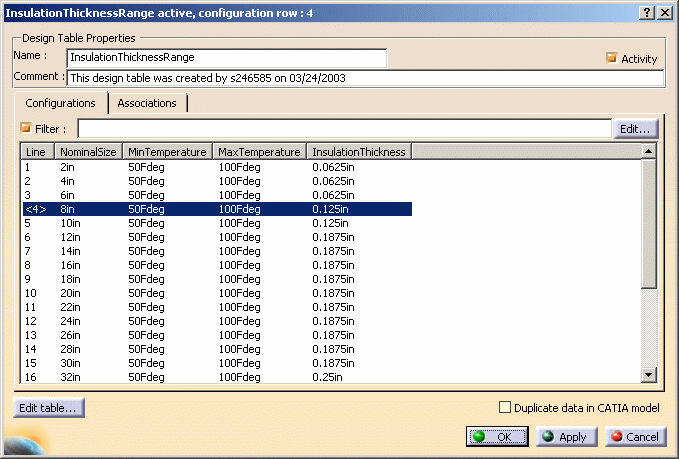Click the Comment text field
Image resolution: width=679 pixels, height=459 pixels.
tap(365, 78)
